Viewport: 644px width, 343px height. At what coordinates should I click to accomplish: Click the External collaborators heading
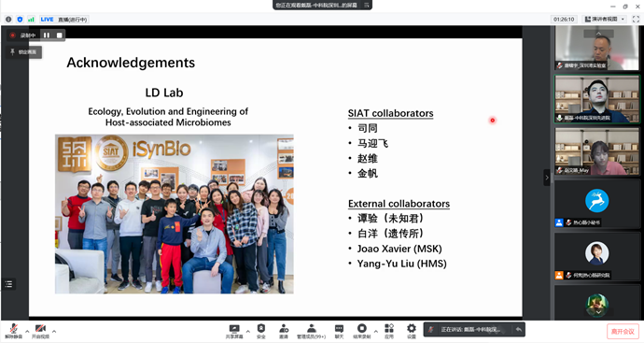(x=399, y=204)
